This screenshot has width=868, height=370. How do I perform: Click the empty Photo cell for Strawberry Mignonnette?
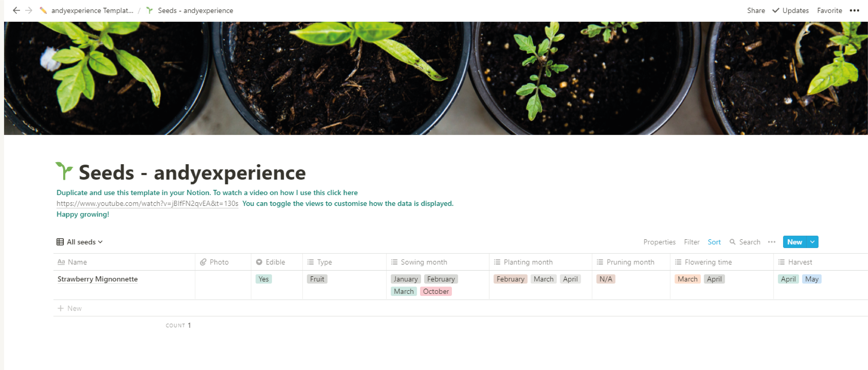(223, 285)
